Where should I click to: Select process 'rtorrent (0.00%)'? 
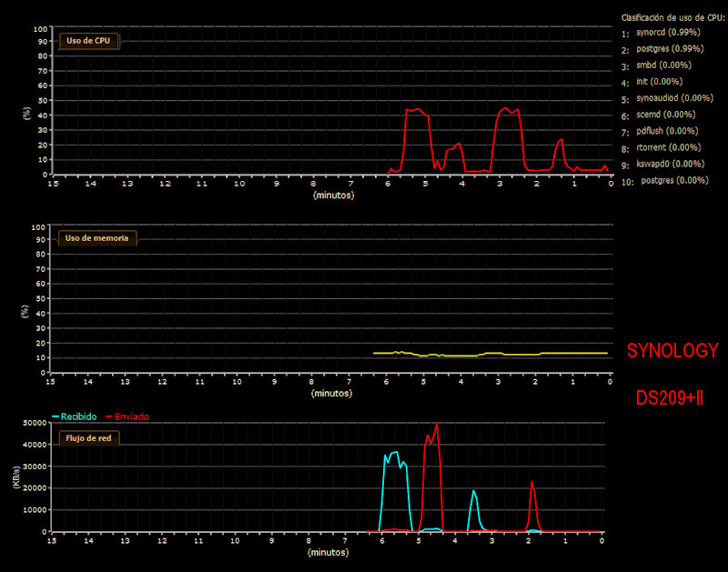[669, 147]
